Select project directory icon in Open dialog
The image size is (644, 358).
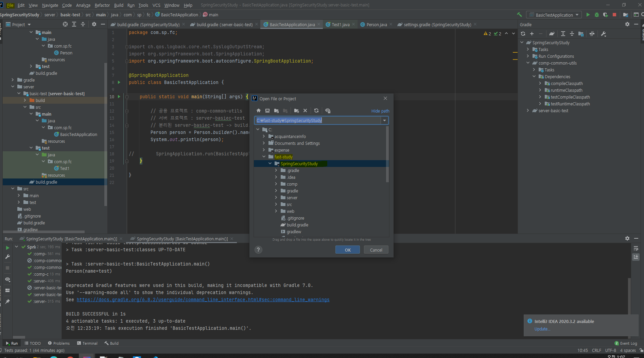tap(276, 111)
